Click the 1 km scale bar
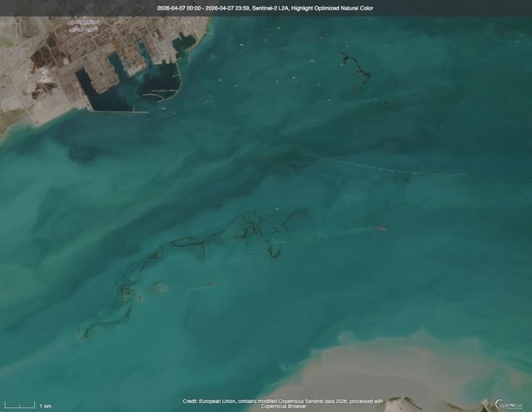This screenshot has width=532, height=412. pos(19,405)
